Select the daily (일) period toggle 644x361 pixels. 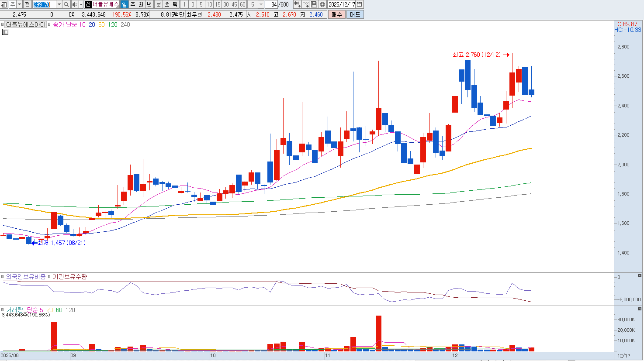click(x=124, y=4)
